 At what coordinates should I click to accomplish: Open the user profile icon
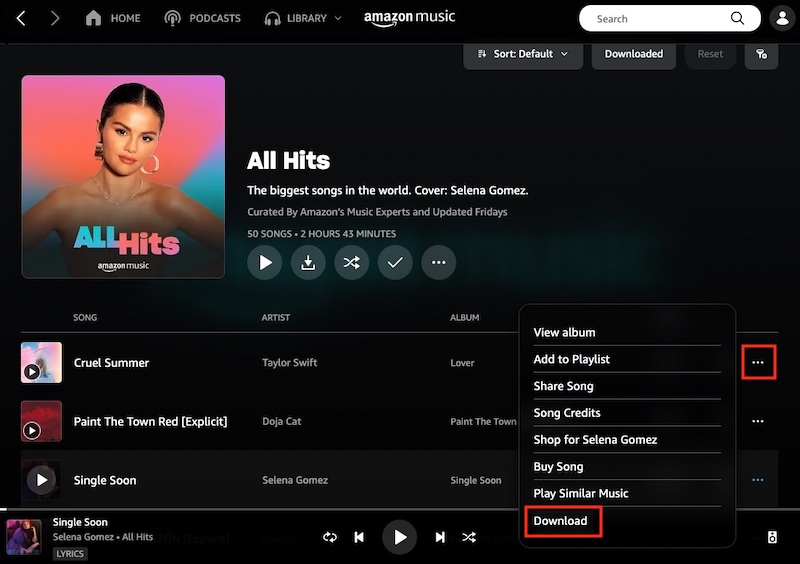(783, 18)
